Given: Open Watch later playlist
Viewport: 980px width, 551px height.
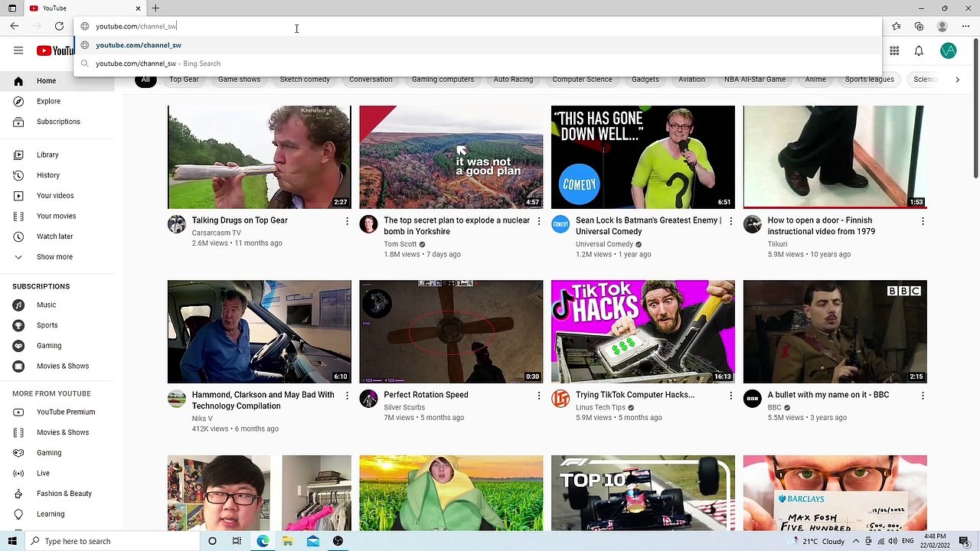Looking at the screenshot, I should [x=57, y=236].
